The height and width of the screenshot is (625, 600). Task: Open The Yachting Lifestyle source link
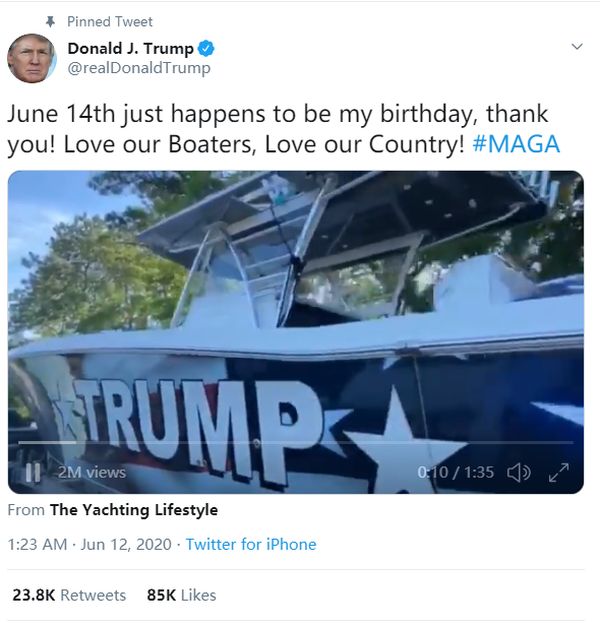133,510
